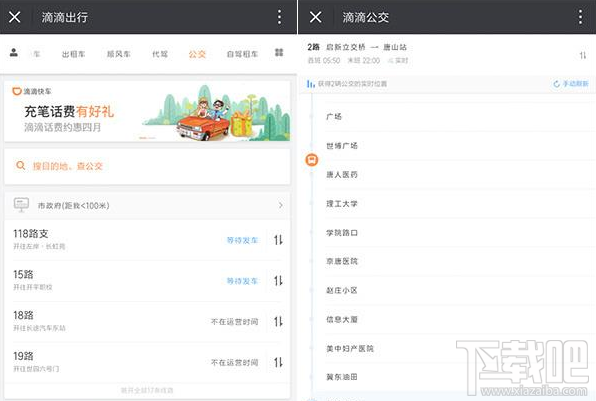Click the search magnifier icon

21,166
